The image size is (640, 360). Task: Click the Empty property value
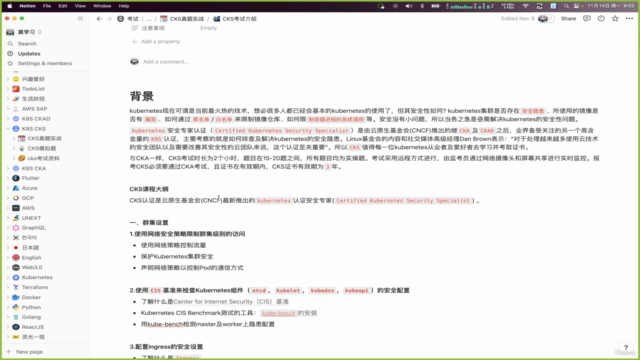(x=208, y=28)
